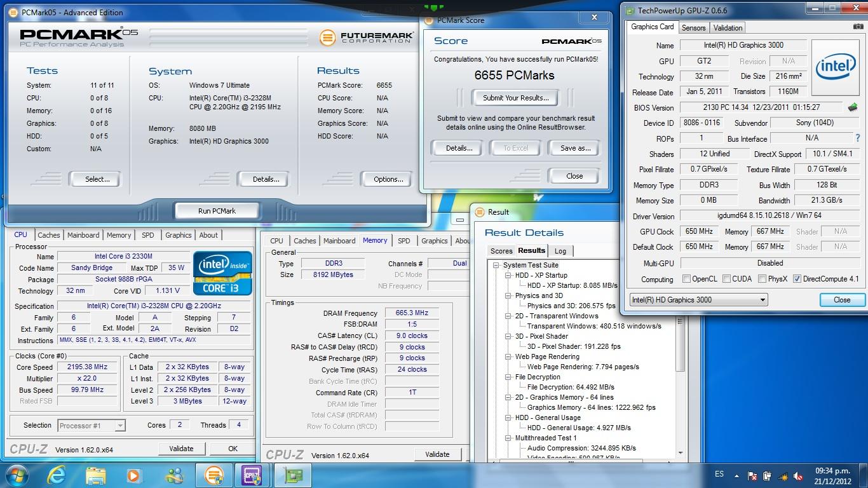Open the Processor #1 selection dropdown in CPU-Z

coord(92,426)
